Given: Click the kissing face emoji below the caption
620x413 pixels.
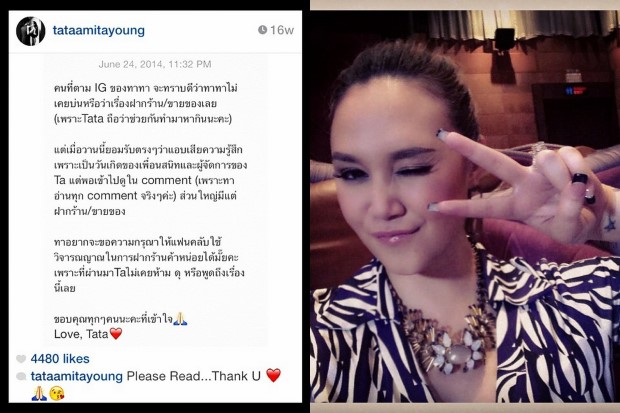Looking at the screenshot, I should coord(57,394).
